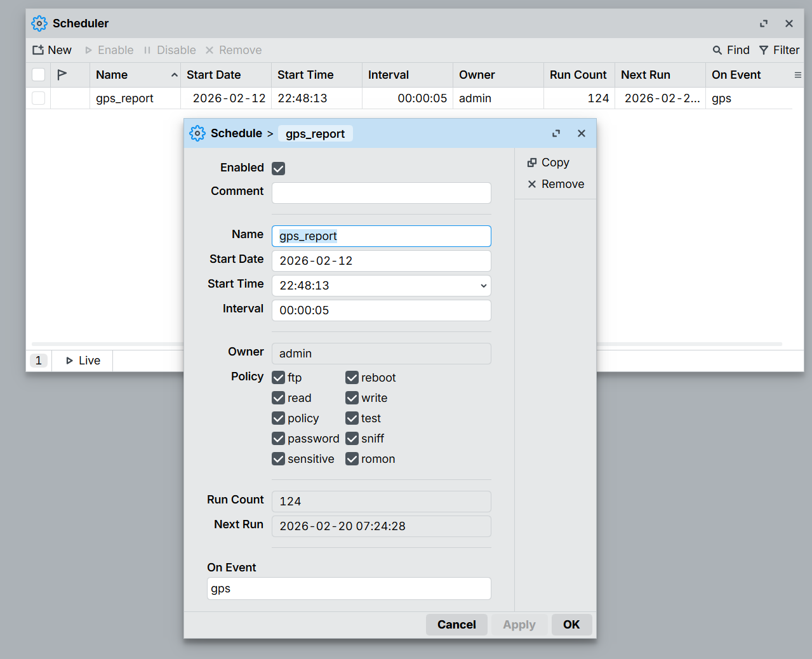The image size is (812, 659).
Task: Disable the sniff policy checkbox
Action: point(352,439)
